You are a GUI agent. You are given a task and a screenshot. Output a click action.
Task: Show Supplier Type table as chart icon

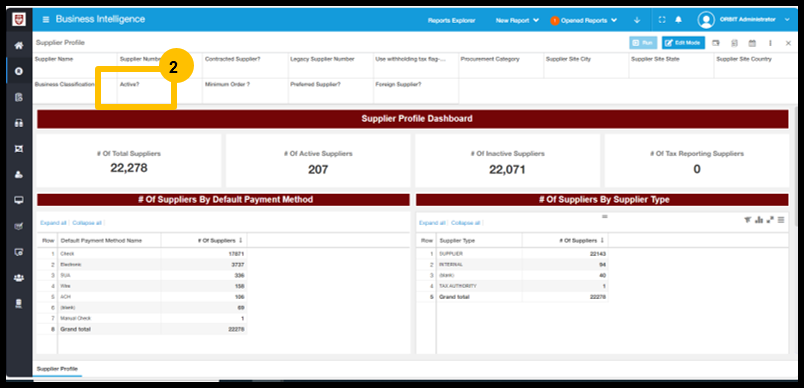[x=759, y=220]
